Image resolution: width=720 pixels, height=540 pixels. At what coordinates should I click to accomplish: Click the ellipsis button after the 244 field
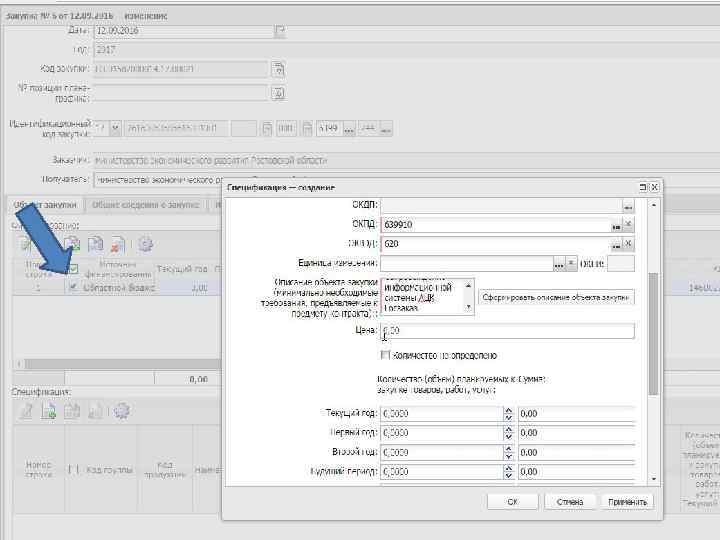386,129
